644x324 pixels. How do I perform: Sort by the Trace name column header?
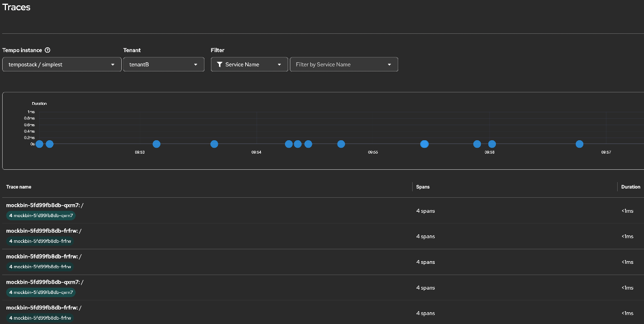(x=19, y=187)
